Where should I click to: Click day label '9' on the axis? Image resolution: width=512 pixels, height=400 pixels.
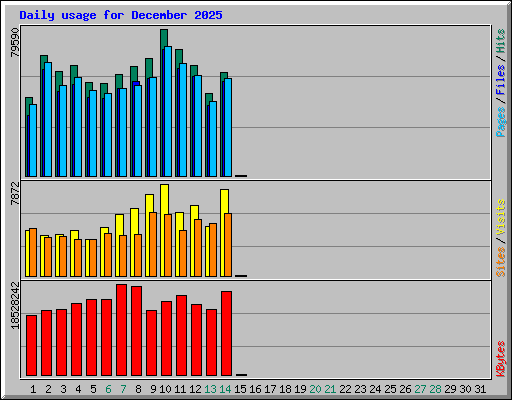pyautogui.click(x=153, y=389)
